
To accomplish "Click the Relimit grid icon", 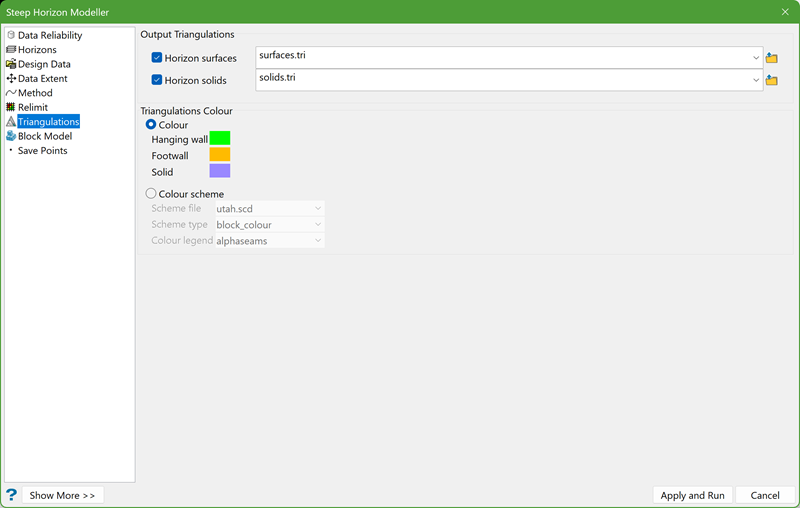I will pos(11,107).
